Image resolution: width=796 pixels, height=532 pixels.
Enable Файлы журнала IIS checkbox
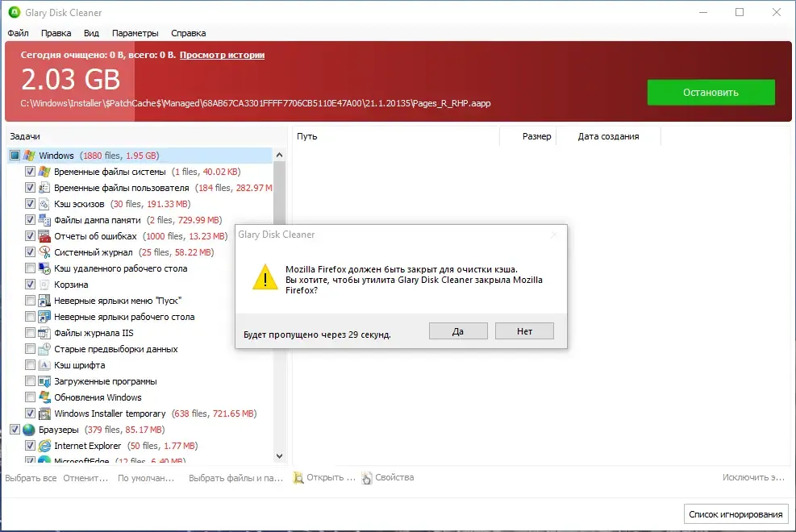(30, 333)
